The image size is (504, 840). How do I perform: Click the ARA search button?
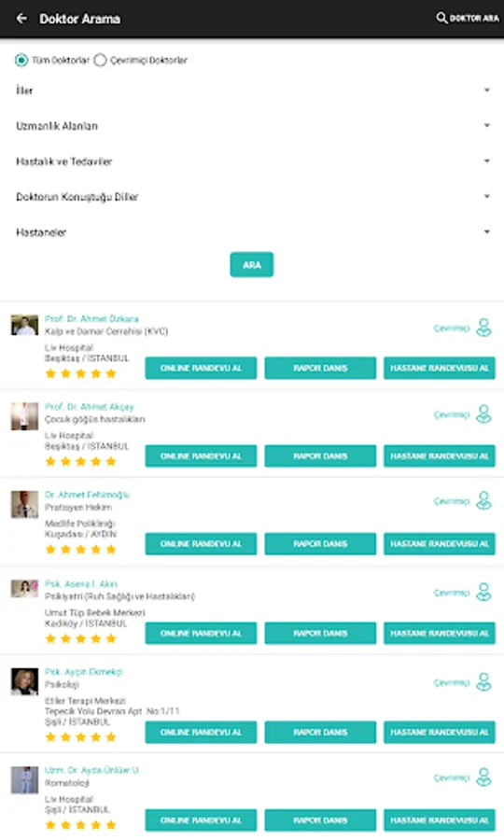pyautogui.click(x=252, y=265)
